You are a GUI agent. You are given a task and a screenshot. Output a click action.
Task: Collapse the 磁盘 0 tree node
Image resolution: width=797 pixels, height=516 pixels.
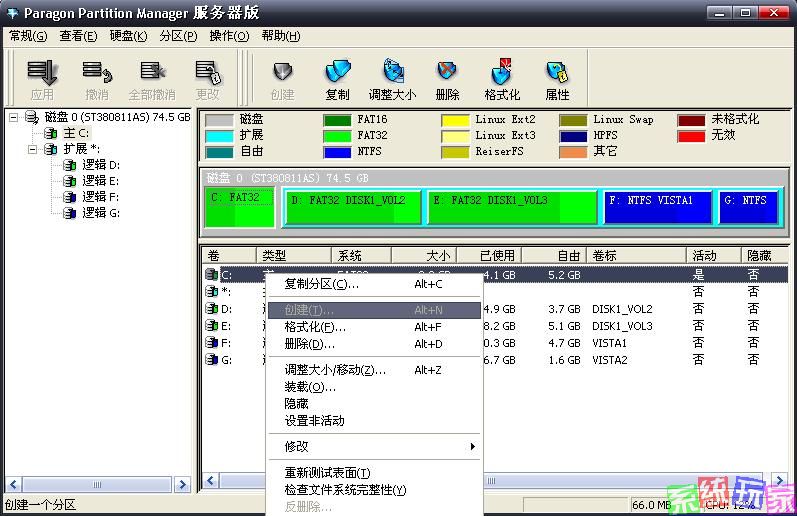click(14, 117)
